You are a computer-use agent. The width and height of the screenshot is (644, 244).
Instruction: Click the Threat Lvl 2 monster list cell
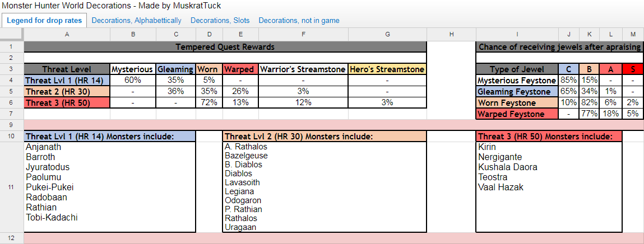point(326,187)
